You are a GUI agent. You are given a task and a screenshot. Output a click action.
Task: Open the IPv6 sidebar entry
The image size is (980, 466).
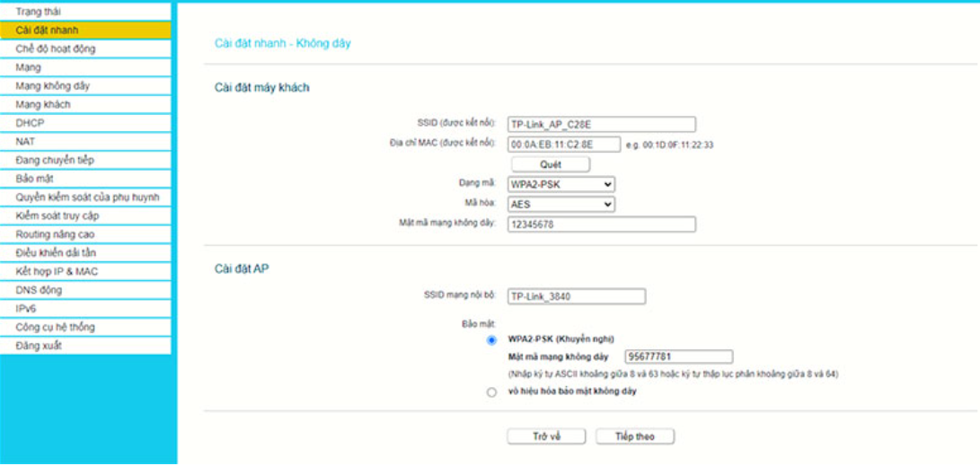(x=85, y=309)
